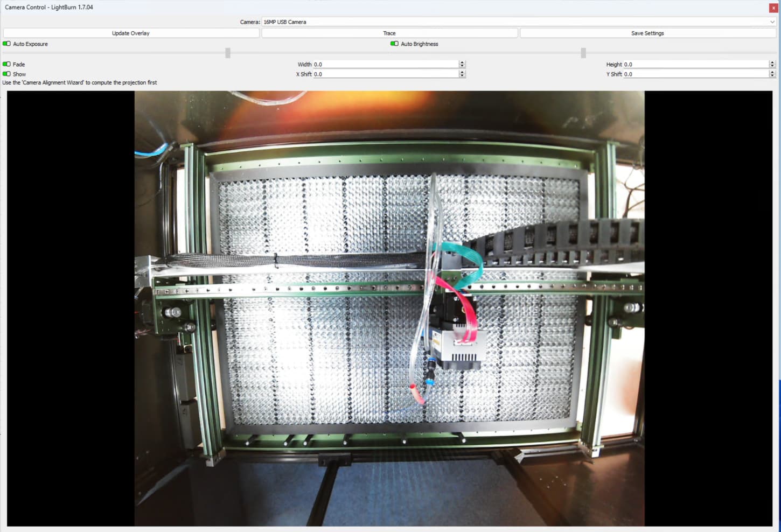Click the Update Overlay button
The height and width of the screenshot is (532, 781).
131,33
